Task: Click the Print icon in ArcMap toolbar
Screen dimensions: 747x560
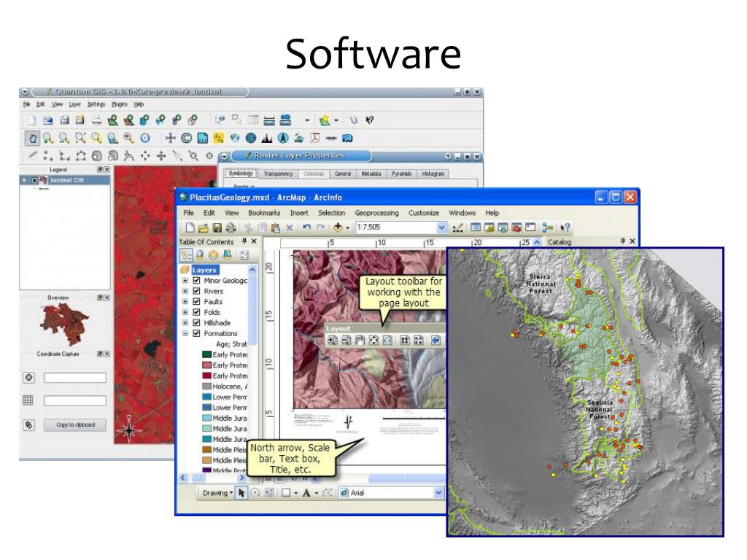Action: point(231,228)
